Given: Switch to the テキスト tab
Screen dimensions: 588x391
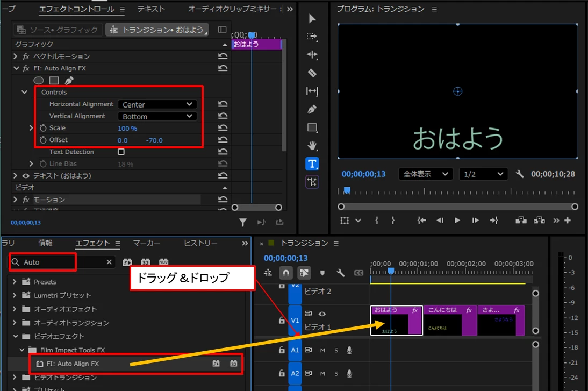Looking at the screenshot, I should pos(150,9).
